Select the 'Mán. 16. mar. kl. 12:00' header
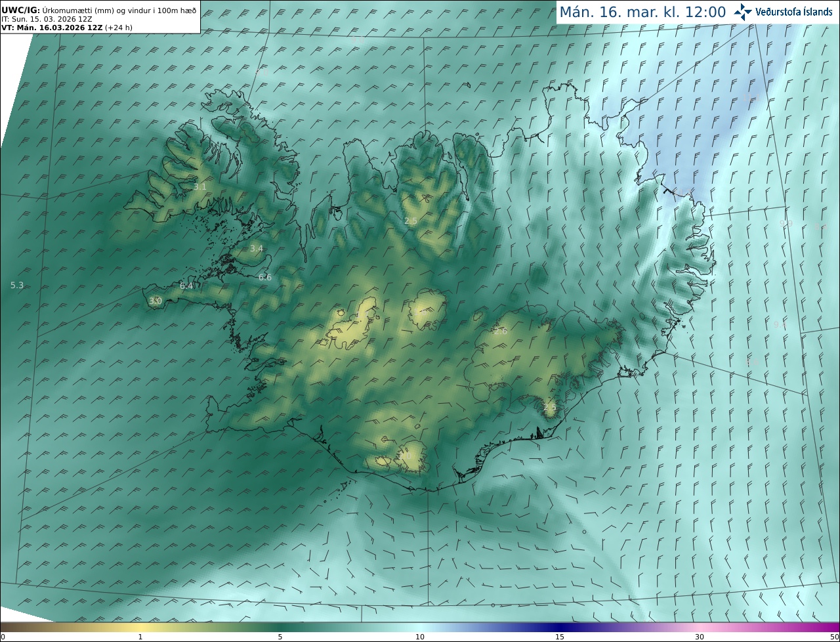Screen dimensions: 840x642 (642, 12)
